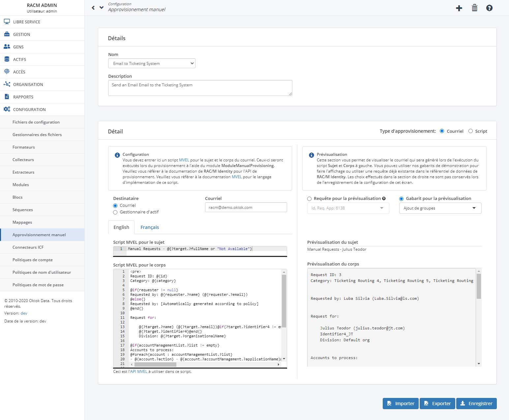This screenshot has width=509, height=420.
Task: Click the Courriel email input field
Action: [x=246, y=208]
